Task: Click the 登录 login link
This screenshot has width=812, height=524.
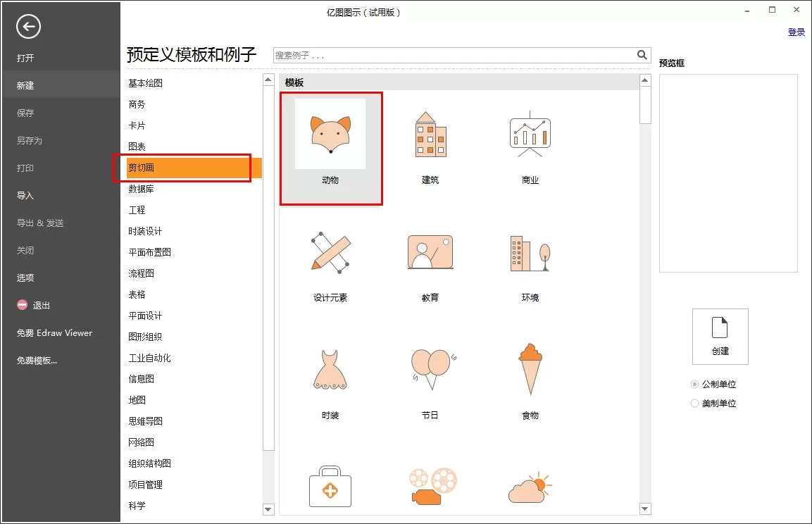Action: coord(796,32)
